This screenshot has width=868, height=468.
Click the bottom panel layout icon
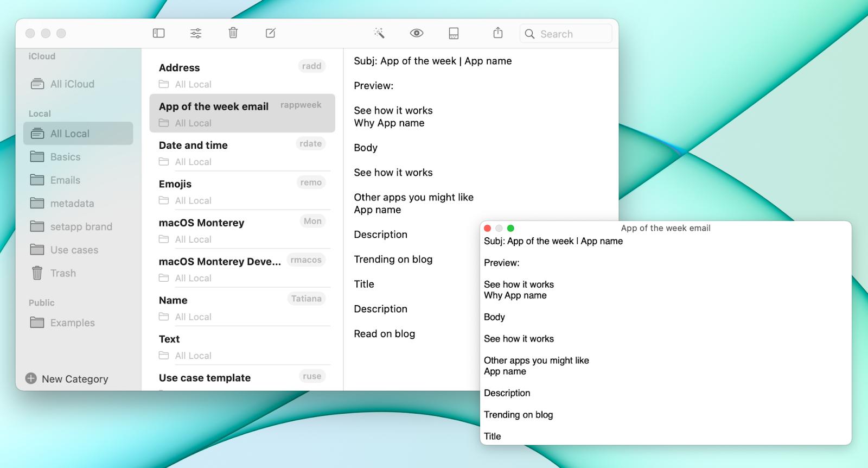coord(454,34)
